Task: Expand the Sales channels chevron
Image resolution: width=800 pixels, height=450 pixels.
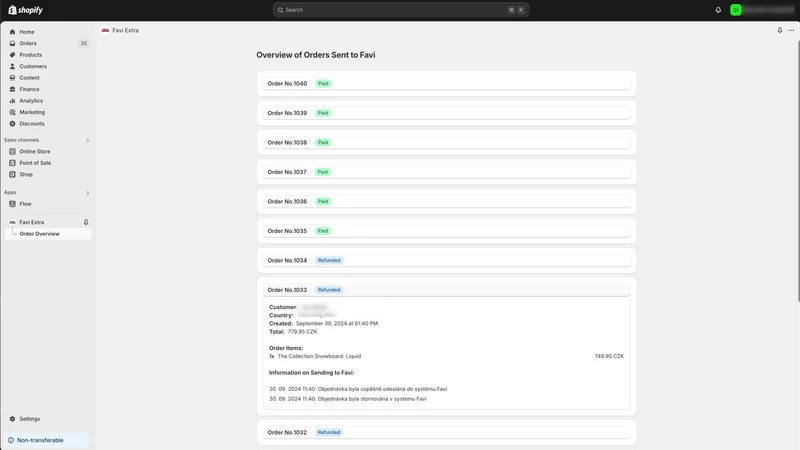Action: [88, 141]
